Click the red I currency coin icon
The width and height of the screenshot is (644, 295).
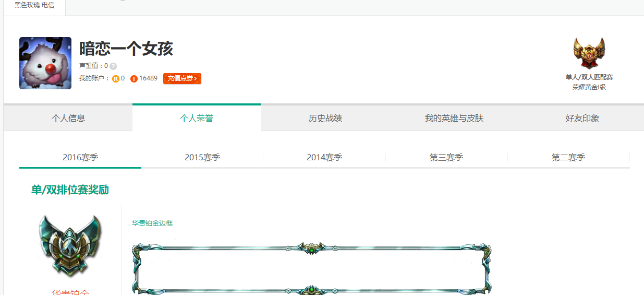click(134, 79)
